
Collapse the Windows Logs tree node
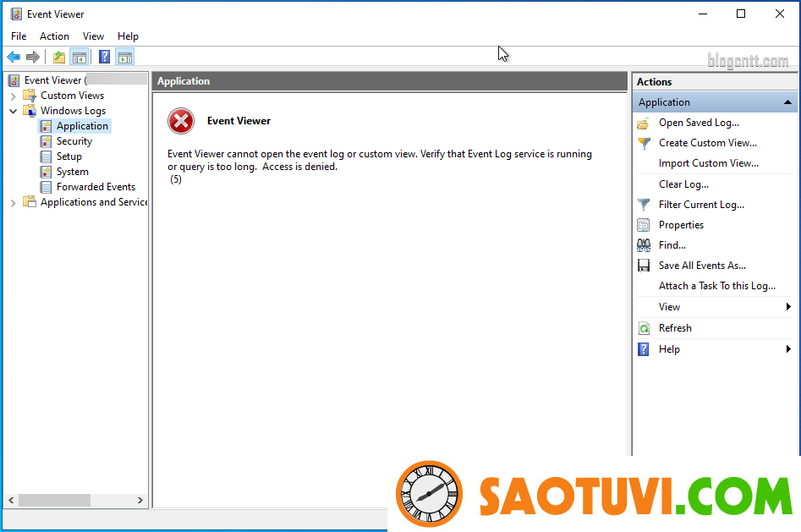14,111
